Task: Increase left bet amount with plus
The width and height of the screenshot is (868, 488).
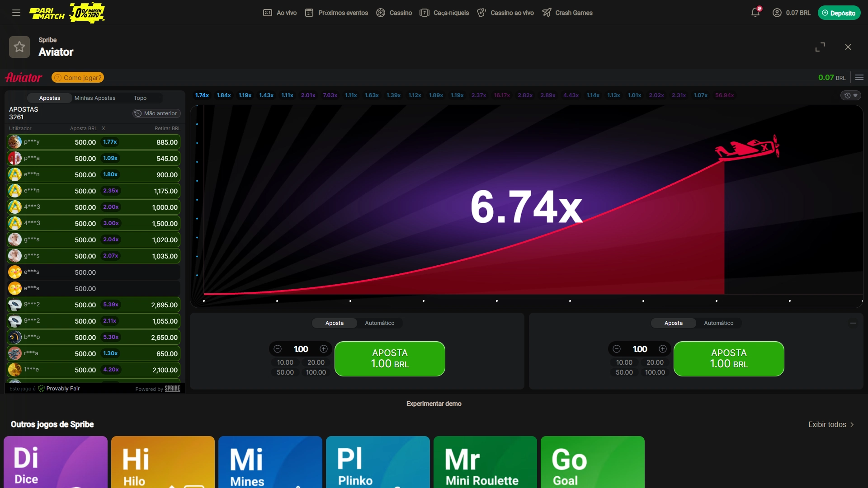Action: (324, 349)
